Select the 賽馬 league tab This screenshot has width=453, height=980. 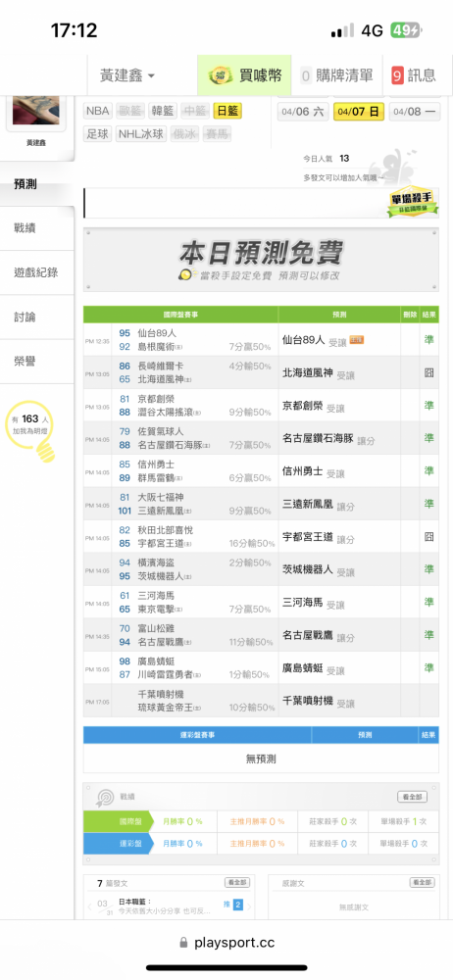[217, 133]
